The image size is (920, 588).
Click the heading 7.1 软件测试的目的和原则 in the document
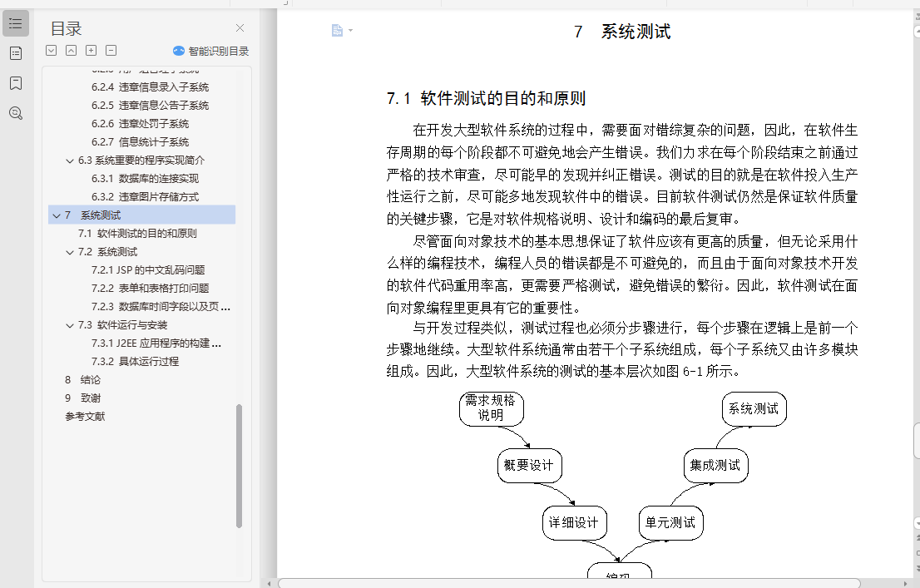pyautogui.click(x=486, y=99)
